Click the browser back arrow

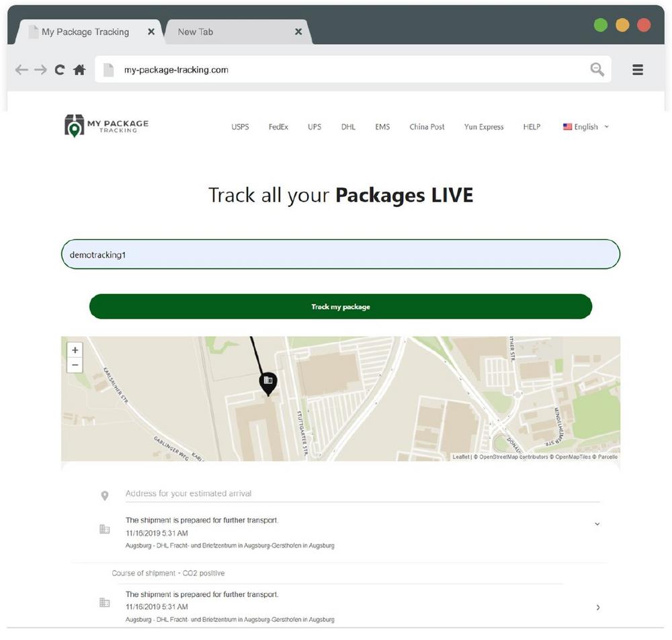pos(22,70)
